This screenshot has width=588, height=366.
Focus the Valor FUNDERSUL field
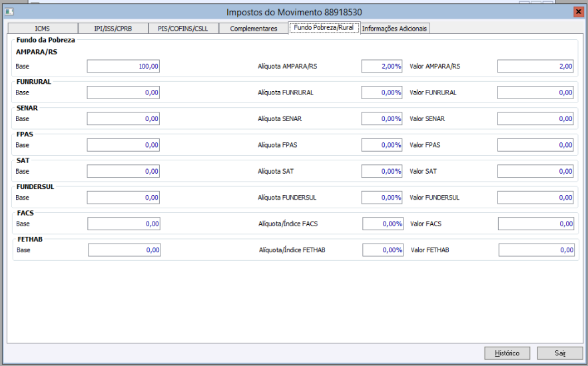point(535,198)
